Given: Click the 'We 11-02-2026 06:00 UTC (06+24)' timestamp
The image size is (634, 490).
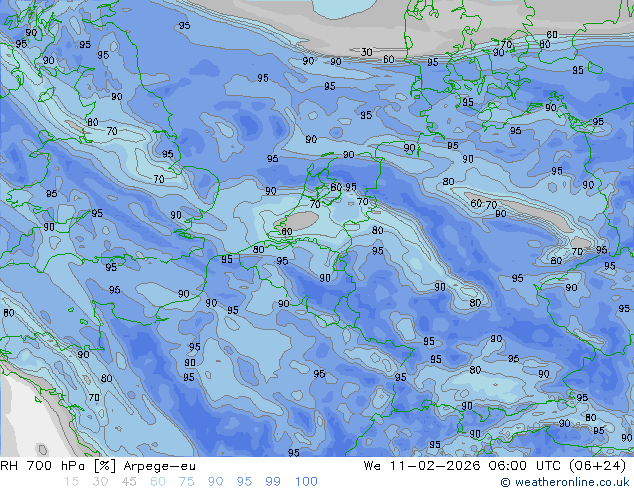Looking at the screenshot, I should coord(495,466).
